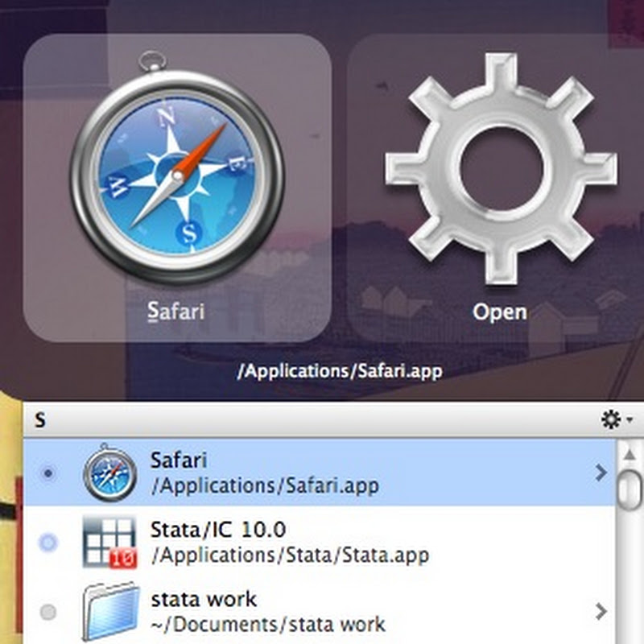The image size is (644, 644).
Task: Click the results list scrollbar thumb
Action: (632, 485)
